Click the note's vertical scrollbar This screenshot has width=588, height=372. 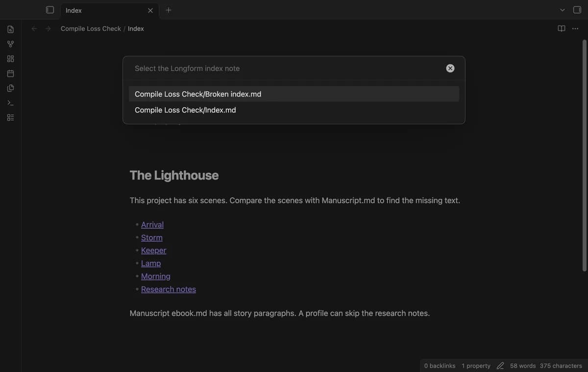(x=584, y=156)
